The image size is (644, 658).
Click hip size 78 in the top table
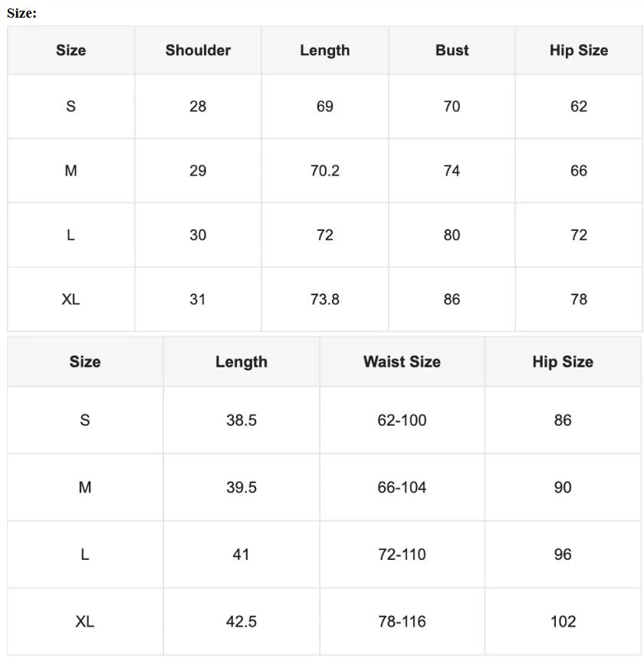[578, 299]
